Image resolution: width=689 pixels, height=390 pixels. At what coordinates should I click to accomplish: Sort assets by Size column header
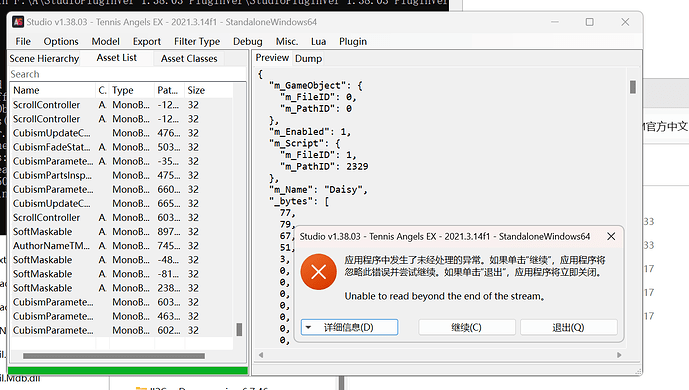(196, 90)
